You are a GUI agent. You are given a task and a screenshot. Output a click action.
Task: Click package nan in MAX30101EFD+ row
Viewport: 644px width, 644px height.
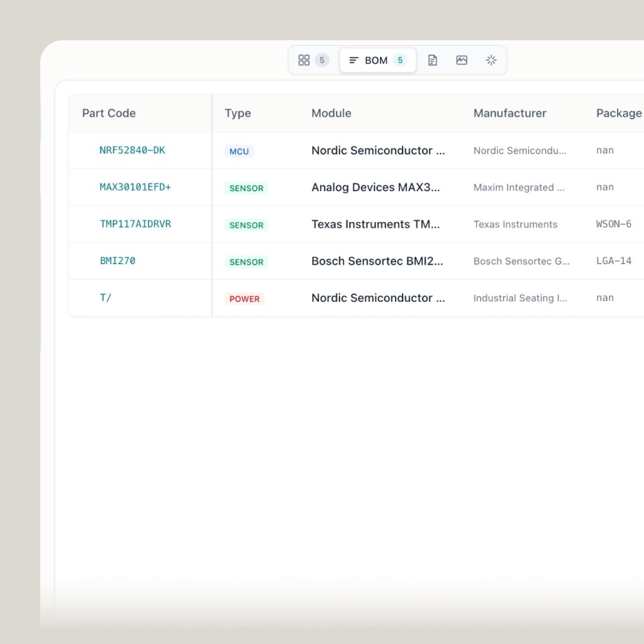point(605,187)
